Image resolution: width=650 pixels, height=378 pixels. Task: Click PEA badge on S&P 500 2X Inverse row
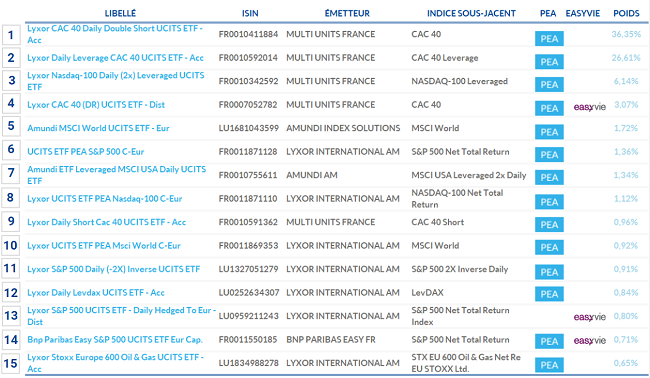(549, 272)
